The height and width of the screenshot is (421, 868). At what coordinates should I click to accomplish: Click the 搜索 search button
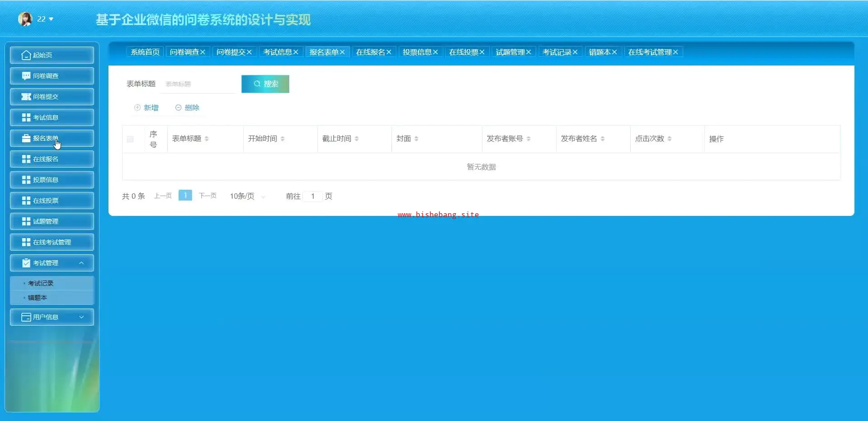[265, 84]
